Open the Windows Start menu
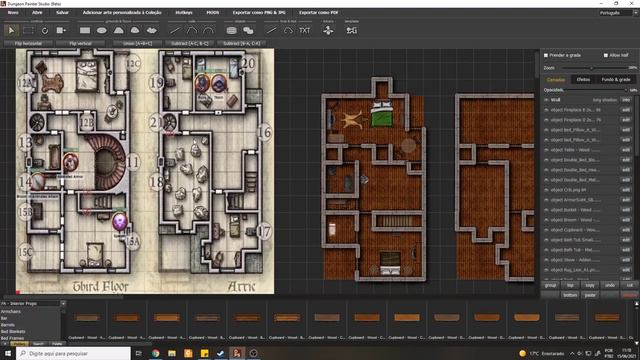This screenshot has width=640, height=360. (x=7, y=353)
